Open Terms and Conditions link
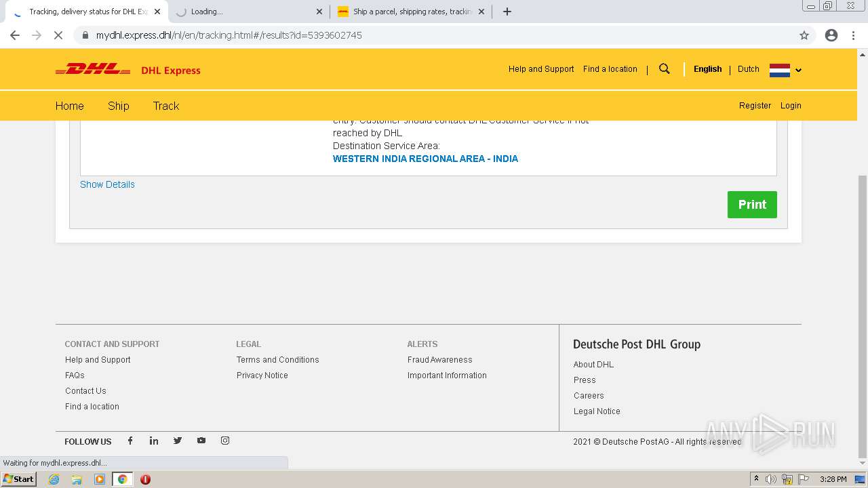Viewport: 868px width, 488px height. pos(278,360)
